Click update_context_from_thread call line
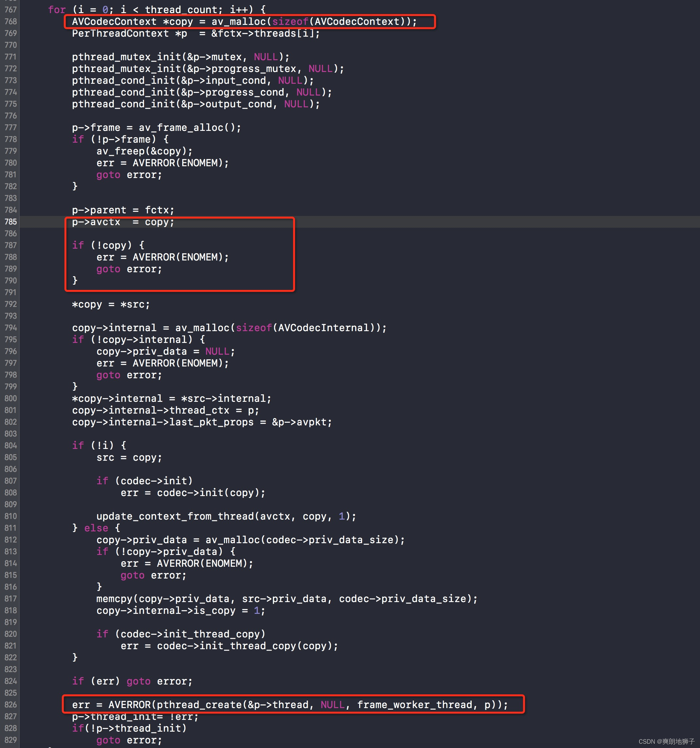 coord(226,516)
